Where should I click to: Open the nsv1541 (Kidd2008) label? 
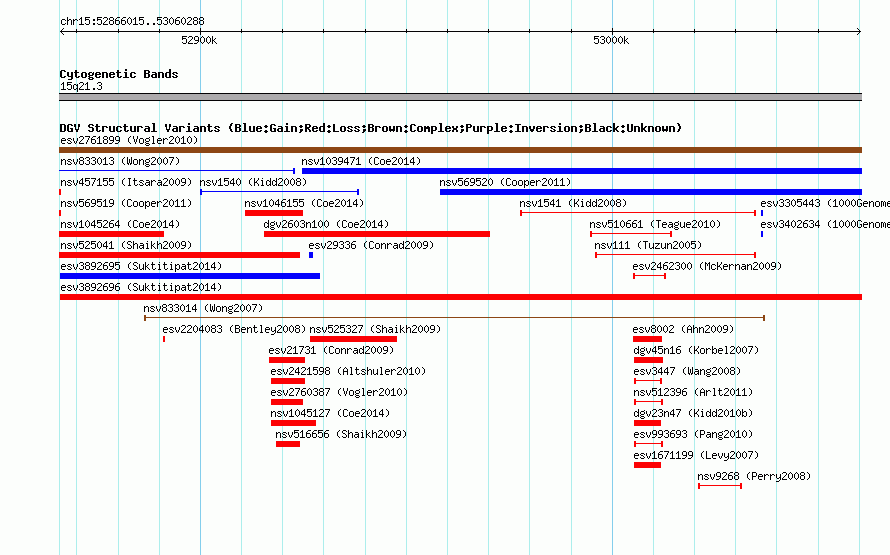pyautogui.click(x=573, y=203)
